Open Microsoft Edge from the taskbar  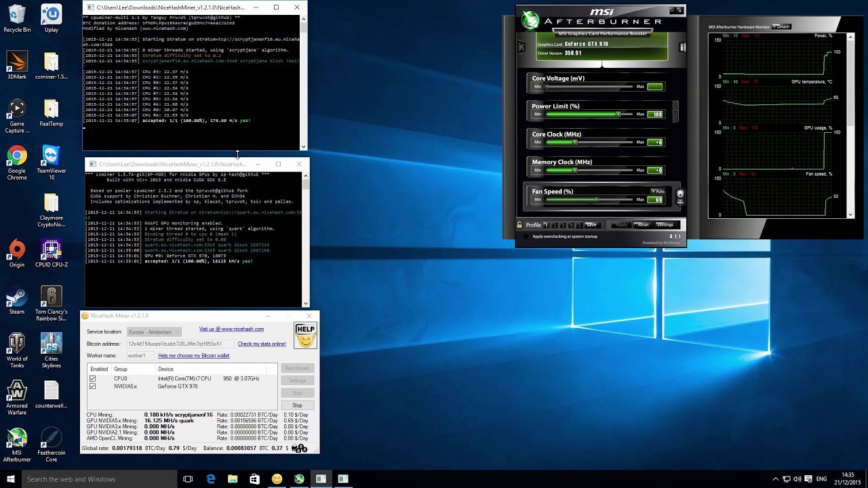210,479
